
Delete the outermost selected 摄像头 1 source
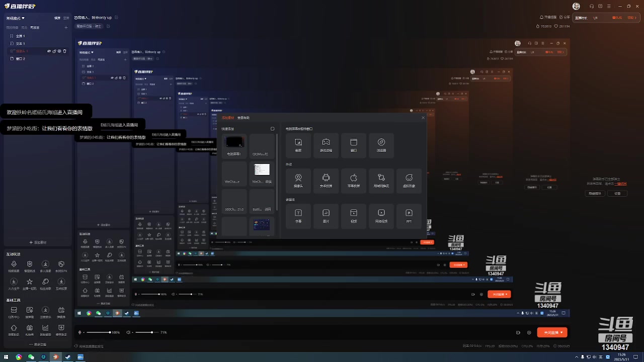point(65,51)
